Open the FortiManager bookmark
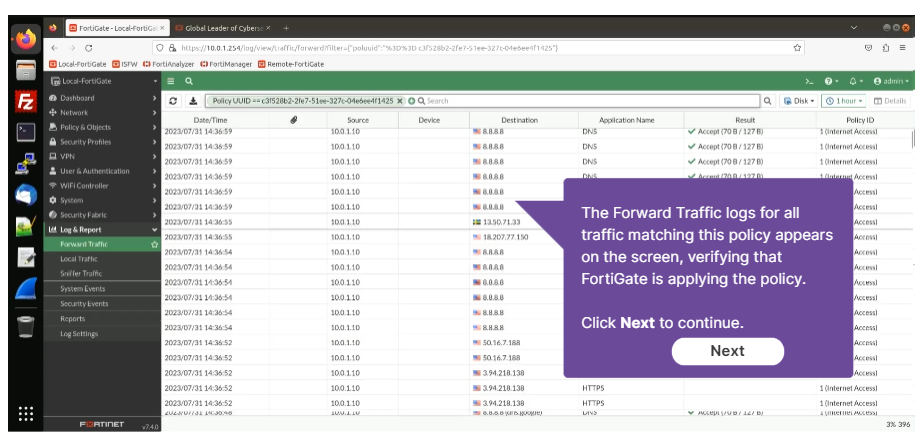 226,64
